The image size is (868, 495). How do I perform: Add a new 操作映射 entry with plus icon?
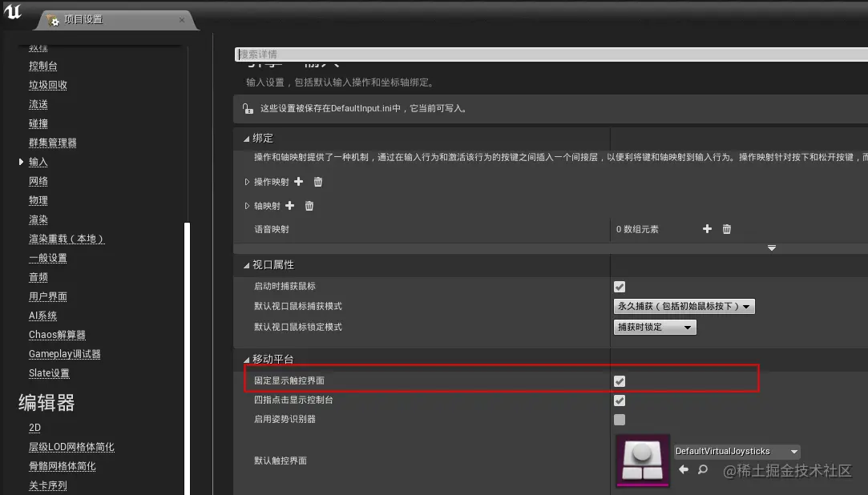tap(298, 181)
